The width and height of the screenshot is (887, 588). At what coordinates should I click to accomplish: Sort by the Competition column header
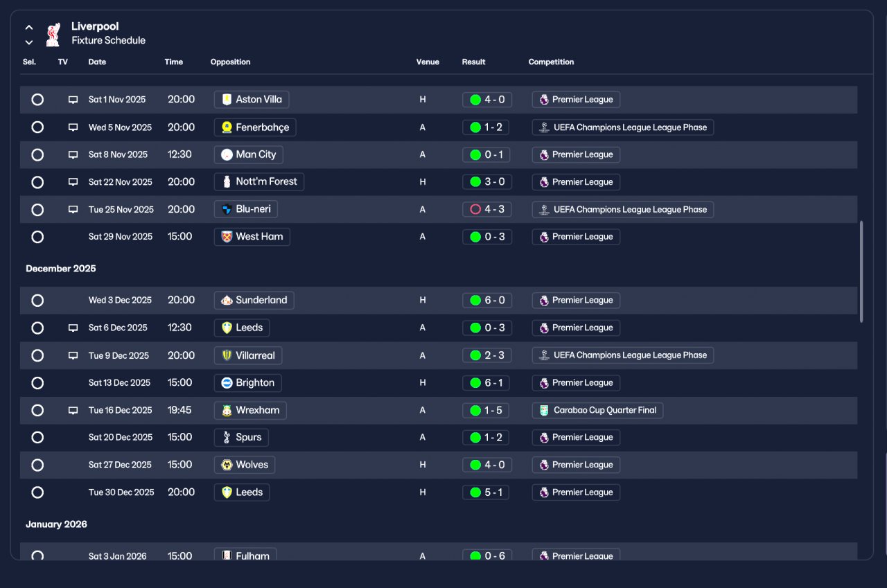click(x=551, y=62)
